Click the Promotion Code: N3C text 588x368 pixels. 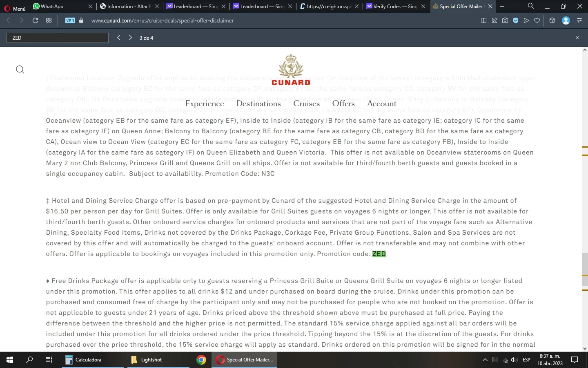pyautogui.click(x=240, y=174)
